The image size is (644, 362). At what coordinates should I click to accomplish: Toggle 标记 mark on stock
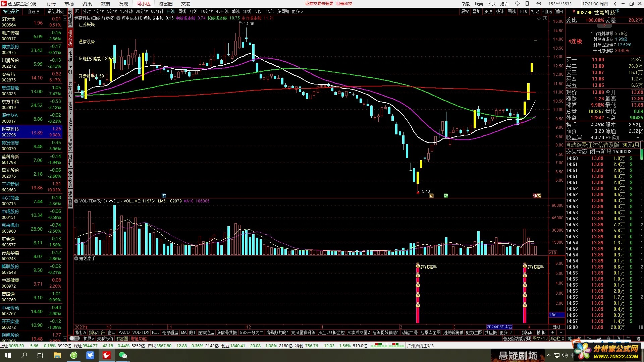click(535, 11)
